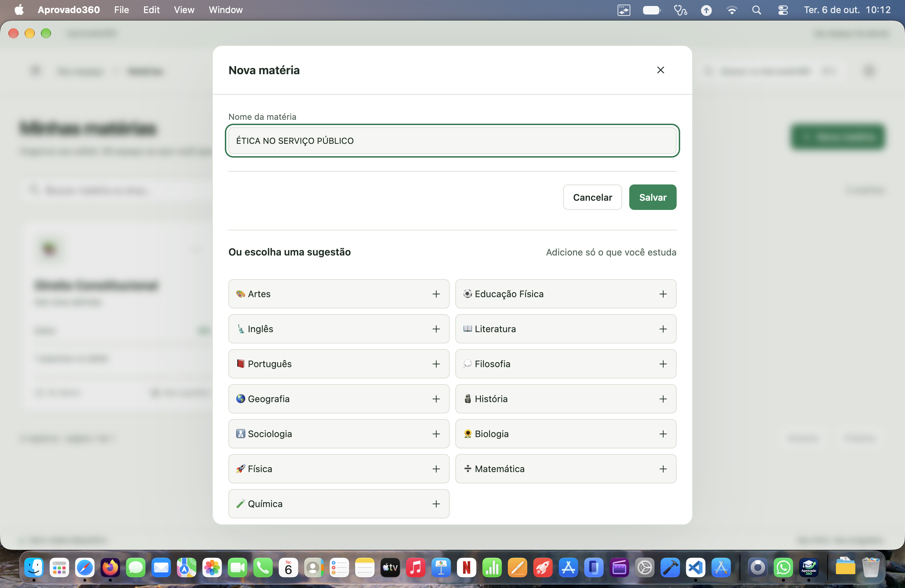Select the Geografia suggestion label
Image resolution: width=905 pixels, height=588 pixels.
tap(268, 399)
